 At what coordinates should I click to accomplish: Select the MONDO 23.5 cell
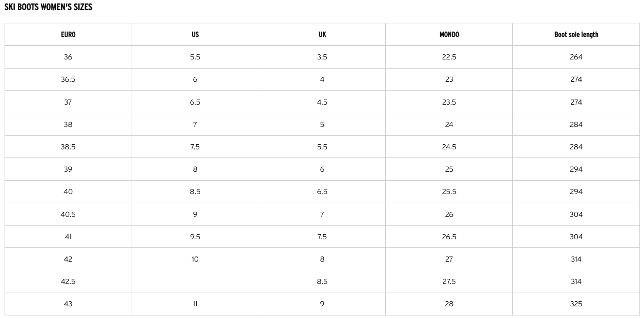pyautogui.click(x=449, y=102)
